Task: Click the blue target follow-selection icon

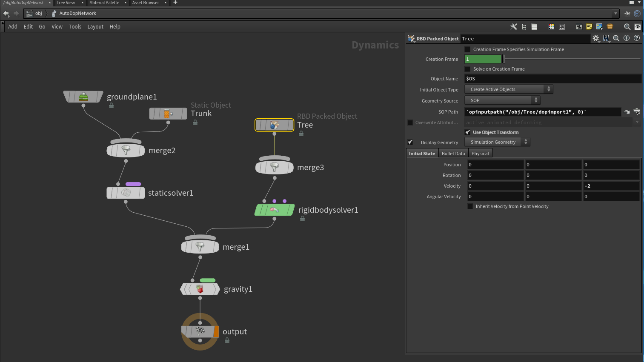Action: [x=637, y=13]
